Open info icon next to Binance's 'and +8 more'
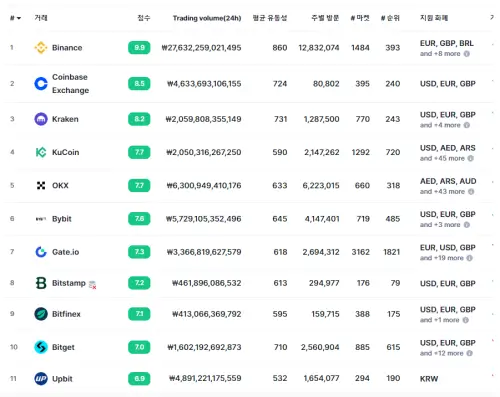The height and width of the screenshot is (397, 500). 467,54
